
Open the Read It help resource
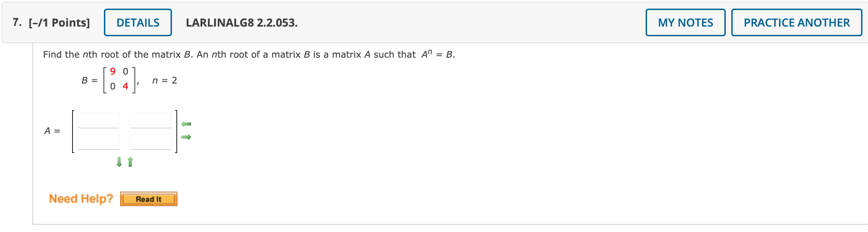click(x=148, y=199)
